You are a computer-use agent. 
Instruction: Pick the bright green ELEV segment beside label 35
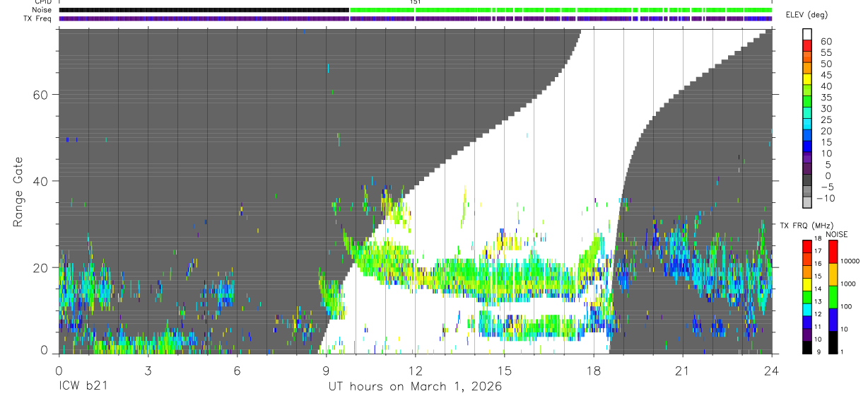pyautogui.click(x=807, y=101)
